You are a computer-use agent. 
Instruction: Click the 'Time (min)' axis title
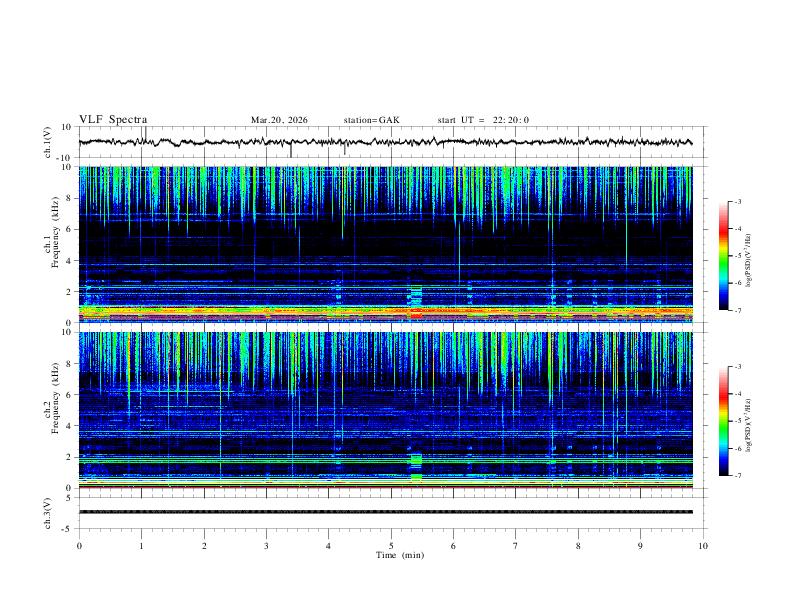coord(400,555)
